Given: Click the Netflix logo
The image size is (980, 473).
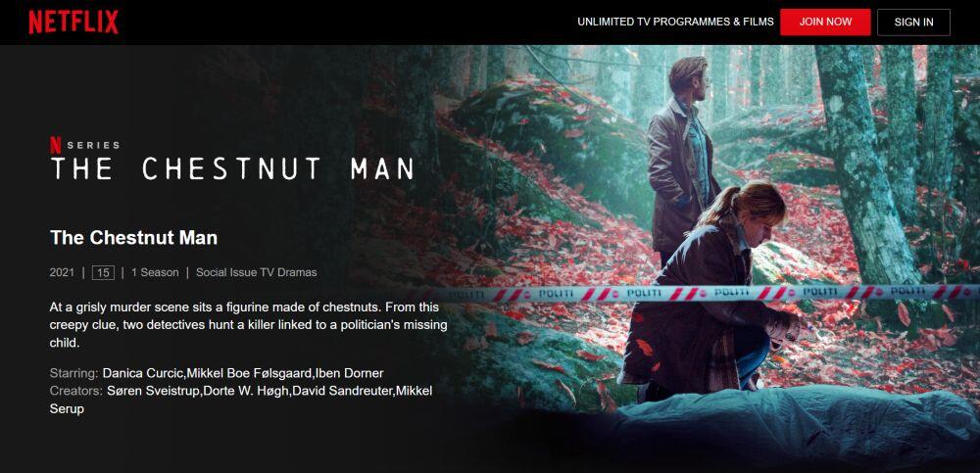Looking at the screenshot, I should point(73,22).
